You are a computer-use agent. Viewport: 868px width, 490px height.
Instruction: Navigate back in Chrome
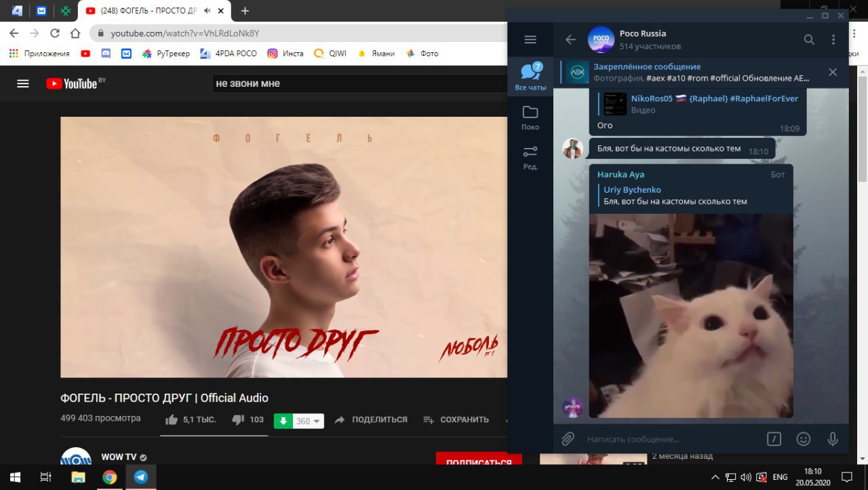point(14,33)
